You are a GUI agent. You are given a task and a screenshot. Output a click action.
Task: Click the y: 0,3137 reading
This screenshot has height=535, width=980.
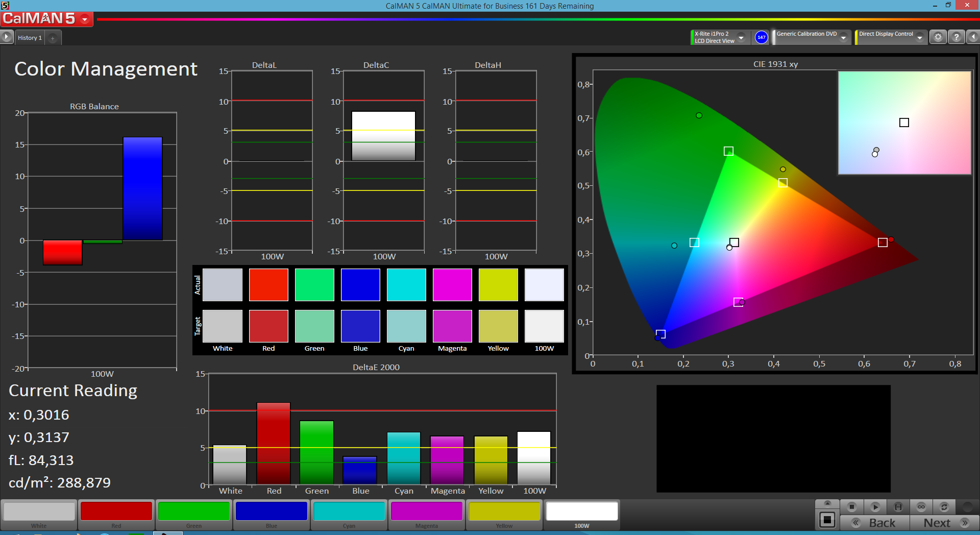pyautogui.click(x=39, y=437)
